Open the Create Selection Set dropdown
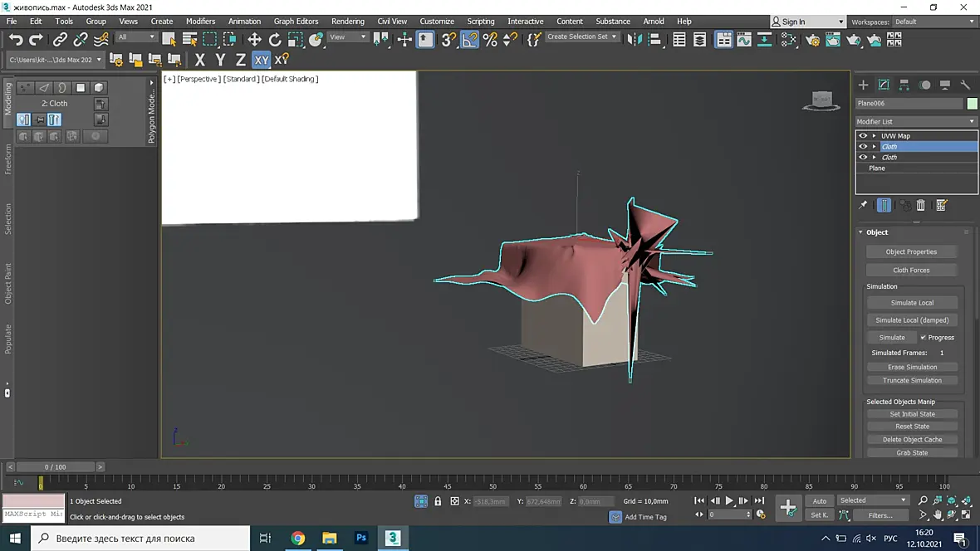980x551 pixels. coord(581,37)
